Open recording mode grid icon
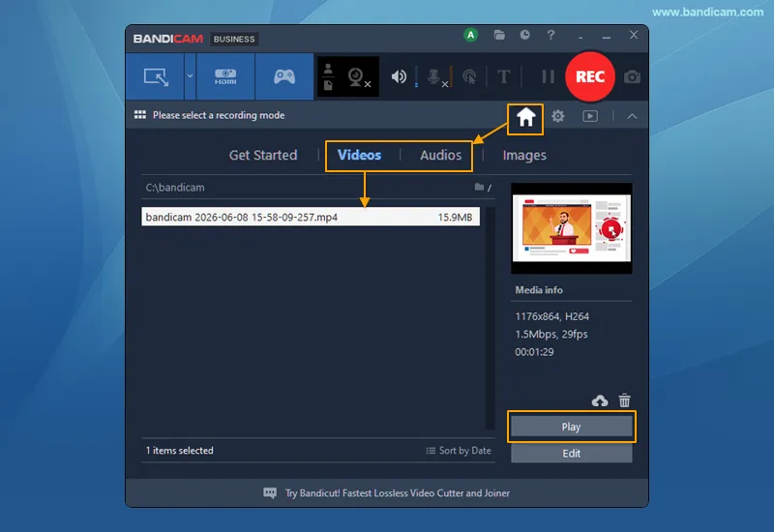Viewport: 774px width, 532px height. [x=139, y=114]
